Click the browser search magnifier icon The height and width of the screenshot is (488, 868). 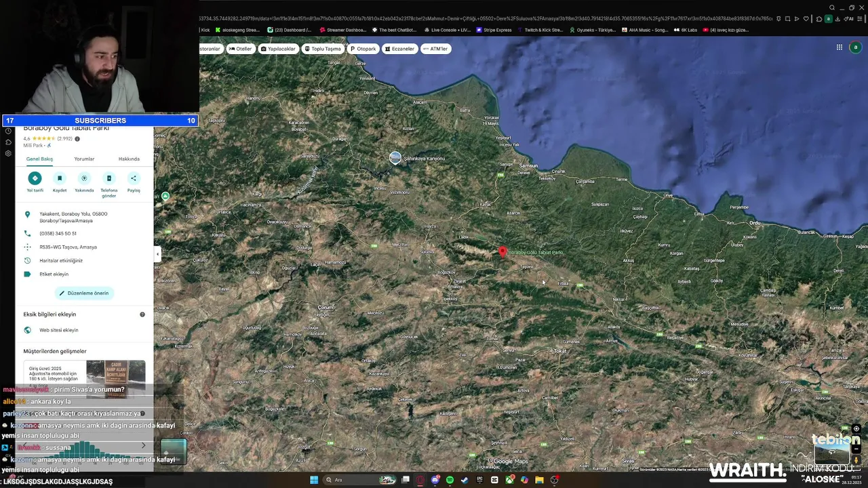(832, 8)
